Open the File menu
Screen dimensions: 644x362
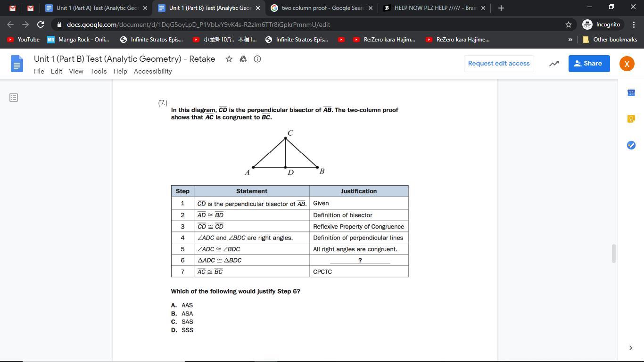(39, 71)
